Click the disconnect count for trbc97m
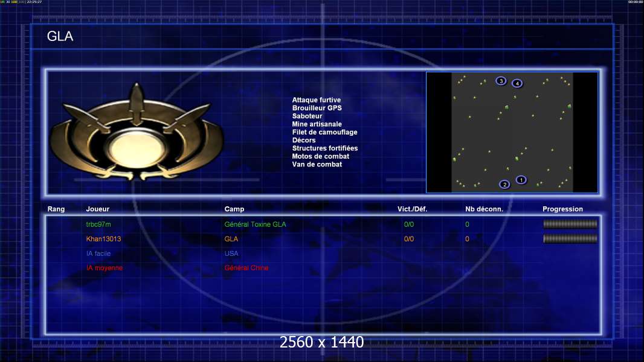The image size is (644, 362). point(467,224)
